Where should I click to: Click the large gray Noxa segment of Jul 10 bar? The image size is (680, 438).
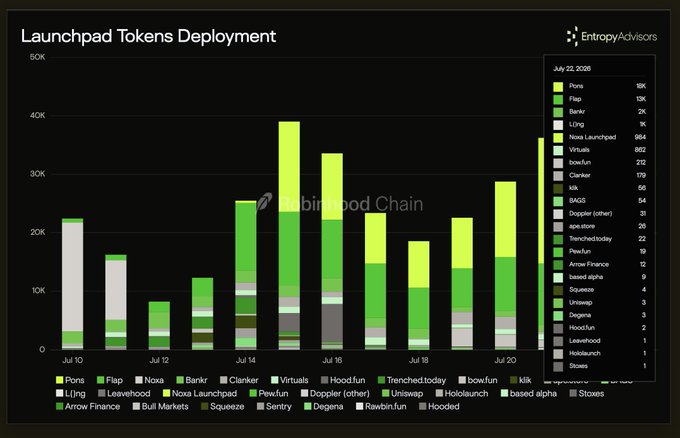coord(72,277)
